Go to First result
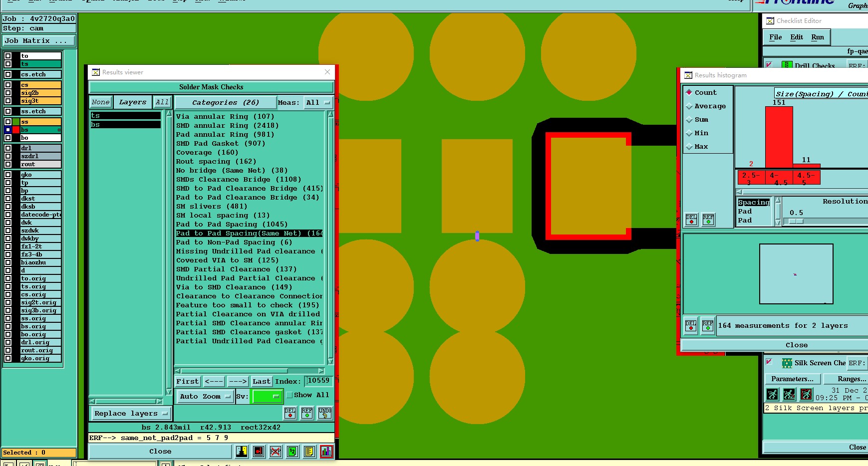 (x=188, y=382)
